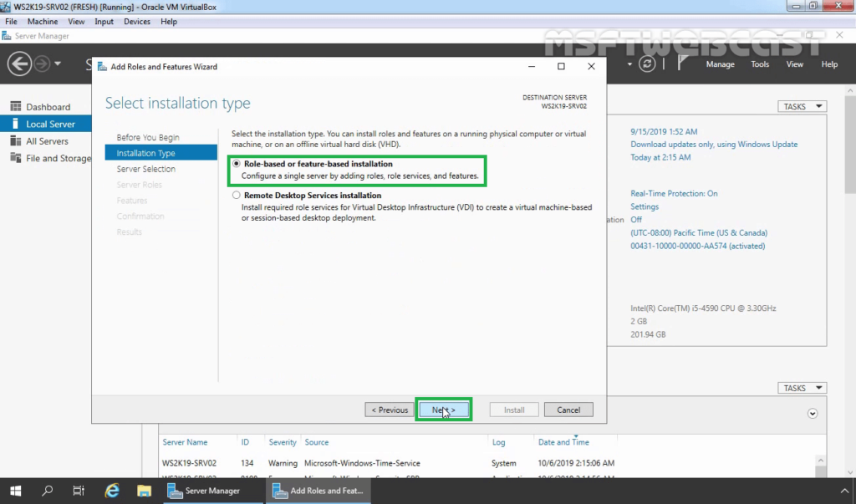Expand the events section chevron
Screen dimensions: 856x504
(x=813, y=414)
